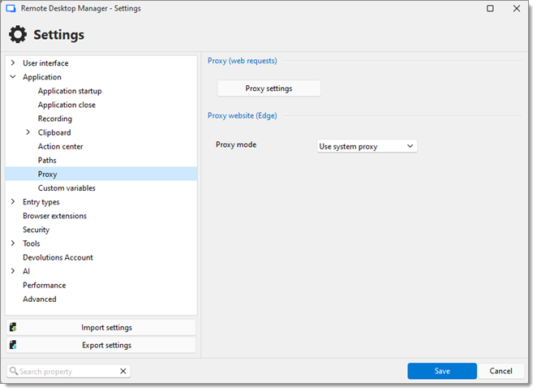Click the Proxy (web requests) section header
This screenshot has width=537, height=392.
point(243,61)
